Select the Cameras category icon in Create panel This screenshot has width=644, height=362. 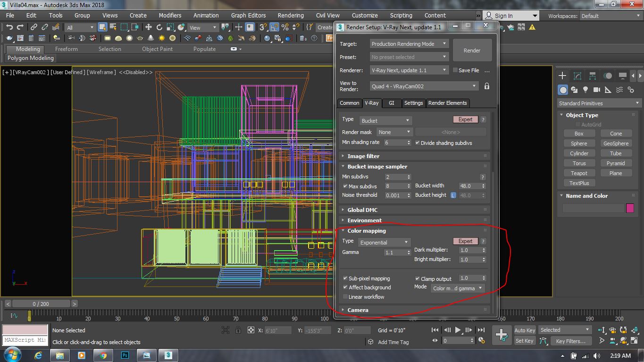click(x=596, y=90)
